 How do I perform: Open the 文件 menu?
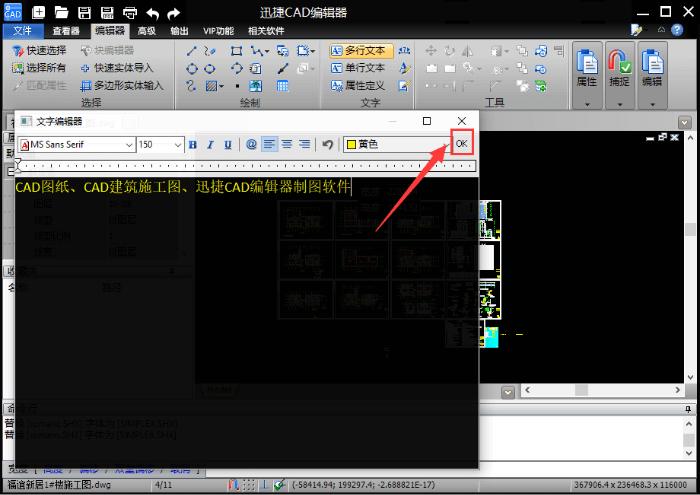[x=23, y=30]
